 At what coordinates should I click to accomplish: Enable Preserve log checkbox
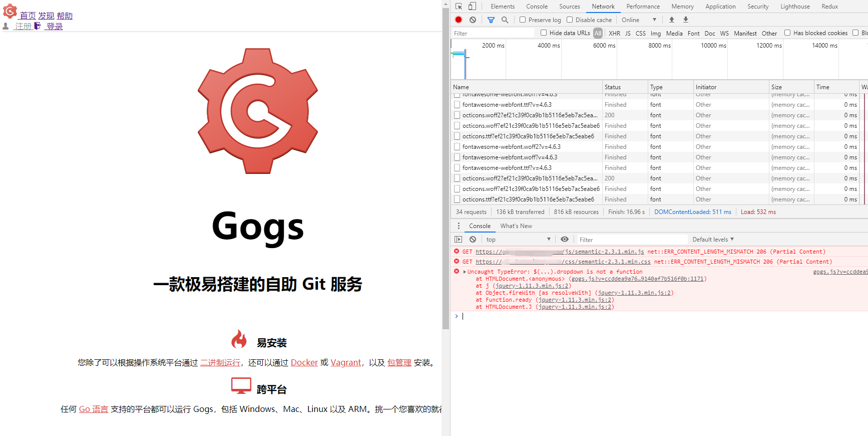pyautogui.click(x=523, y=20)
